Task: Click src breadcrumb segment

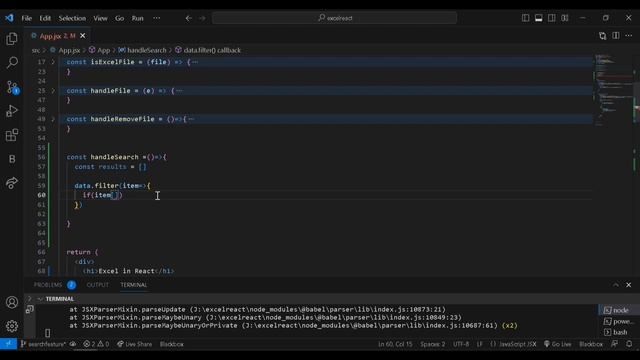Action: click(x=36, y=50)
